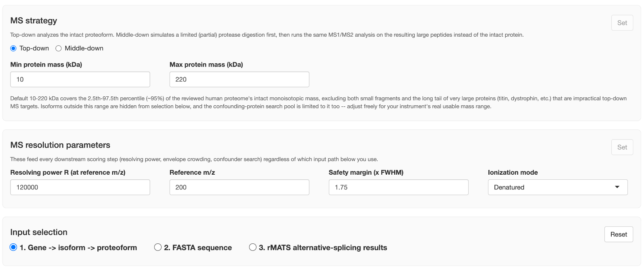This screenshot has width=644, height=271.
Task: Choose rMATS alternative-splicing results option
Action: click(253, 247)
